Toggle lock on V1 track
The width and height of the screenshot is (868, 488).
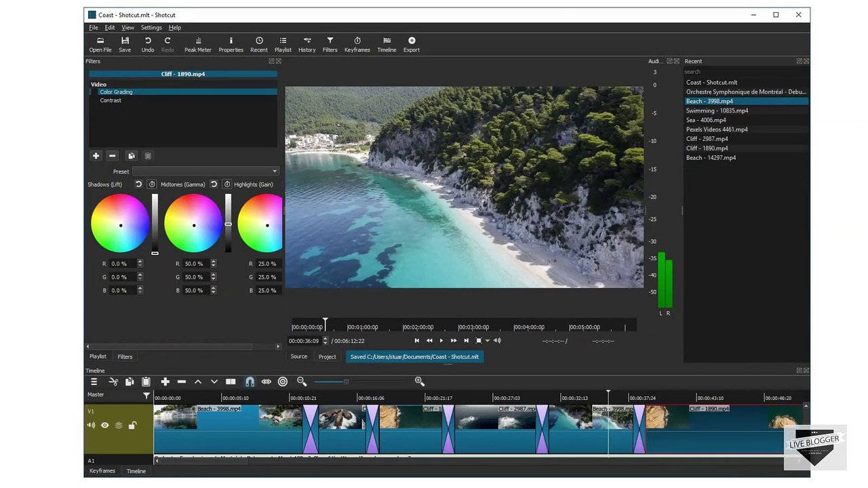[132, 426]
